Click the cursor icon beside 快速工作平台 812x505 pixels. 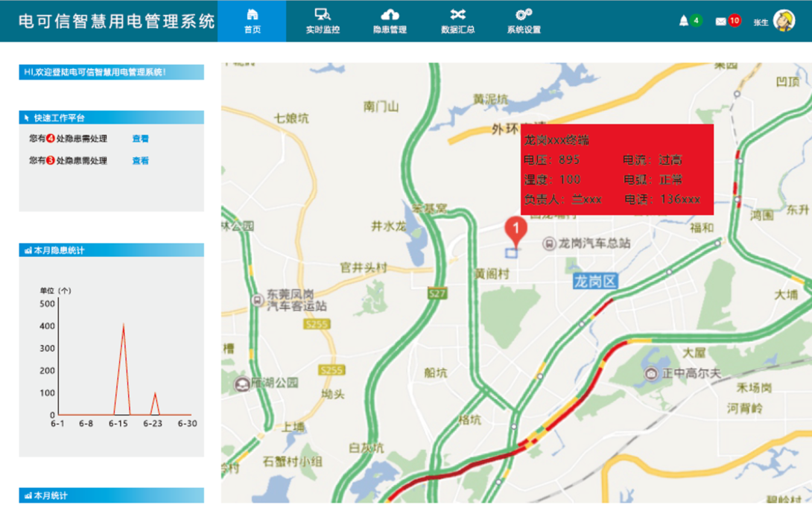(x=27, y=118)
